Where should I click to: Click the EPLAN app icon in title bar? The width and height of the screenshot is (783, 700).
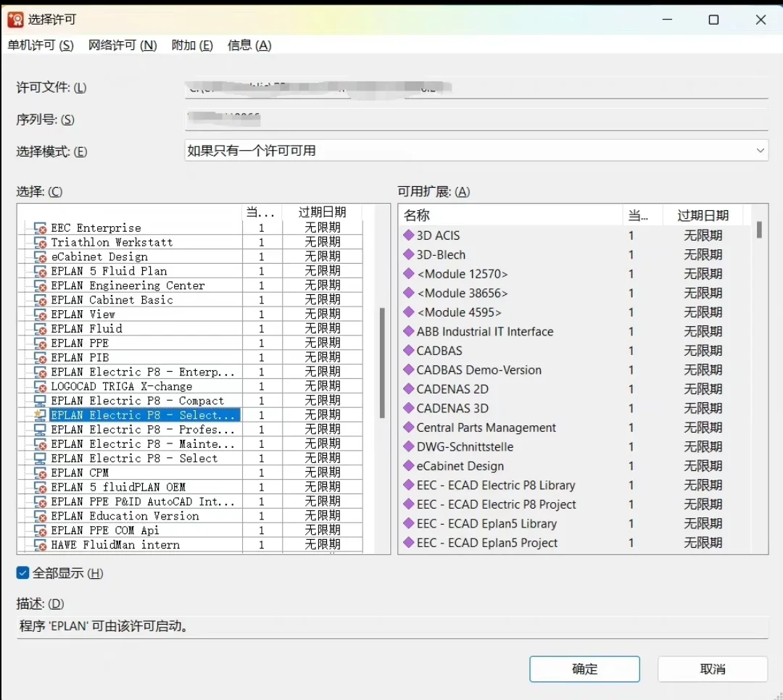pos(16,19)
